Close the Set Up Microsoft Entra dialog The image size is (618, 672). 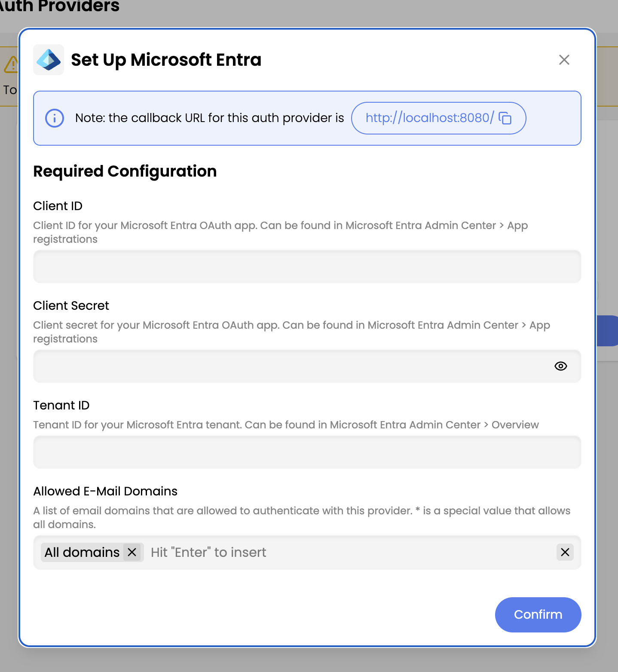tap(564, 60)
